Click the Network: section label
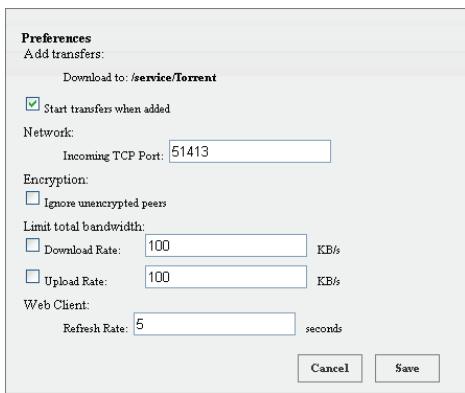The image size is (465, 393). pos(48,133)
